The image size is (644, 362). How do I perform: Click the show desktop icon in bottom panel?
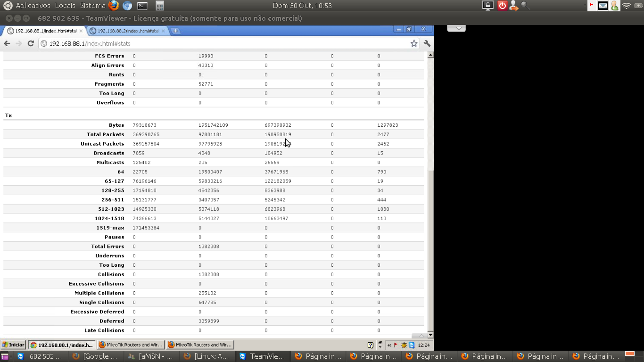(5, 356)
